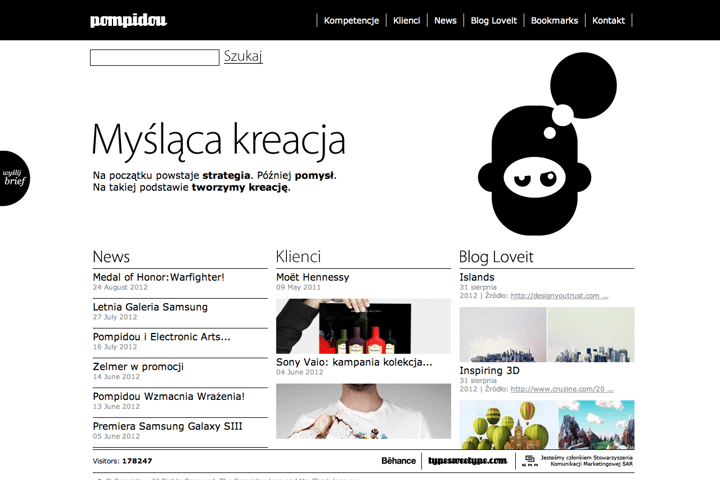Open client entry 'Moët Hennessy'

(x=313, y=277)
